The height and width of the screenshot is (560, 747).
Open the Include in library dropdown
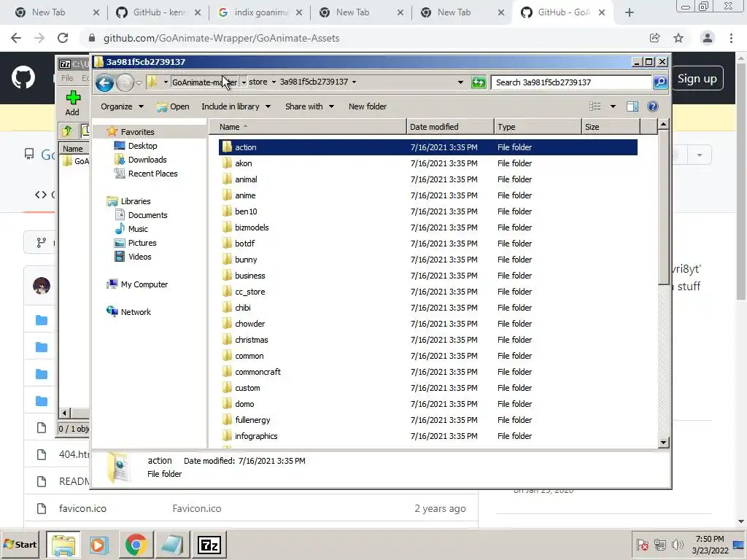236,106
